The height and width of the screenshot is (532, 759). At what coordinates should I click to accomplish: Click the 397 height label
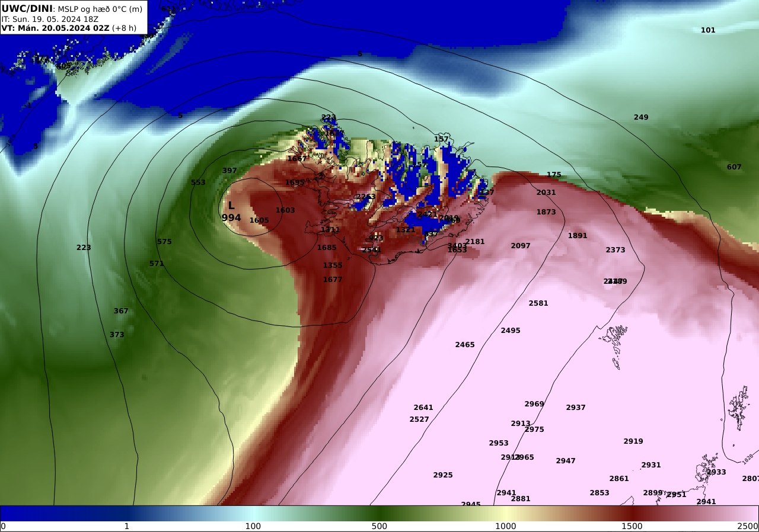tap(229, 171)
